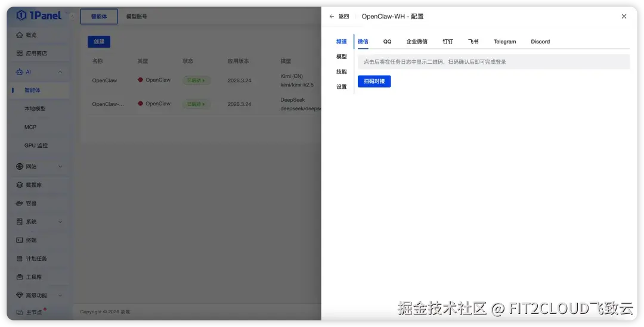Screen dimensions: 644x327
Task: Click the 工具箱 toolbox icon
Action: (19, 277)
